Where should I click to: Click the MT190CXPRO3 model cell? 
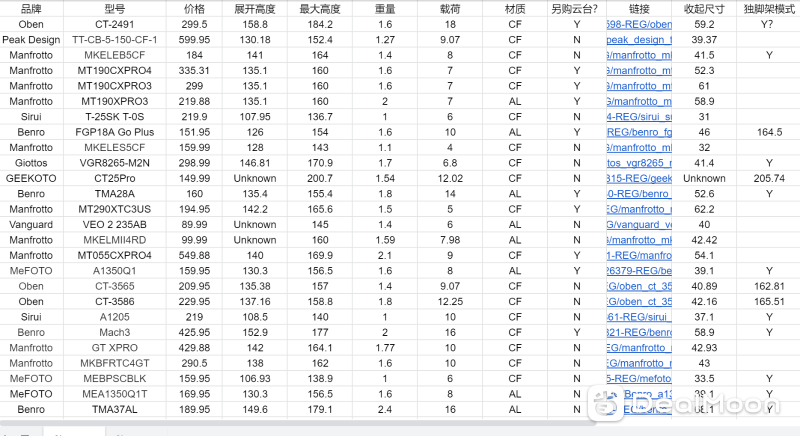pyautogui.click(x=115, y=86)
